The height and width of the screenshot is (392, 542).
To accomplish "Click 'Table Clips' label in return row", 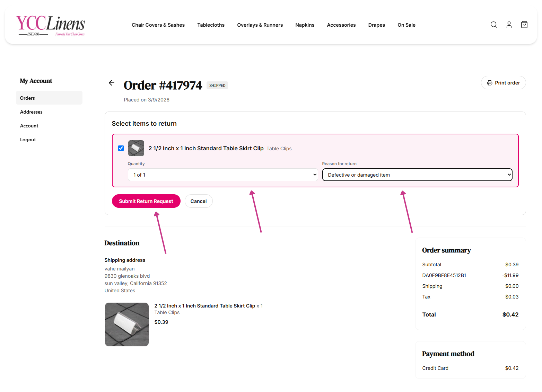I will pyautogui.click(x=279, y=149).
